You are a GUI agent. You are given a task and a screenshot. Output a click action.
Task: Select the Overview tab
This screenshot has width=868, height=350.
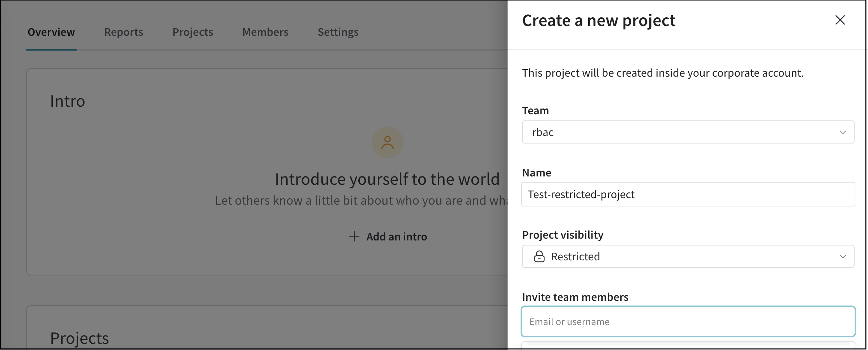pos(51,32)
